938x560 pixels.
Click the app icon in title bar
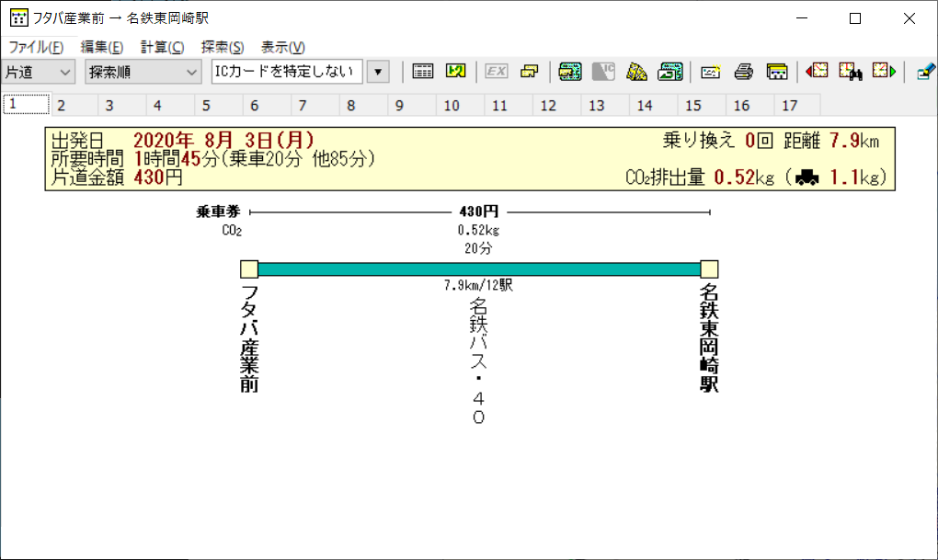(18, 18)
